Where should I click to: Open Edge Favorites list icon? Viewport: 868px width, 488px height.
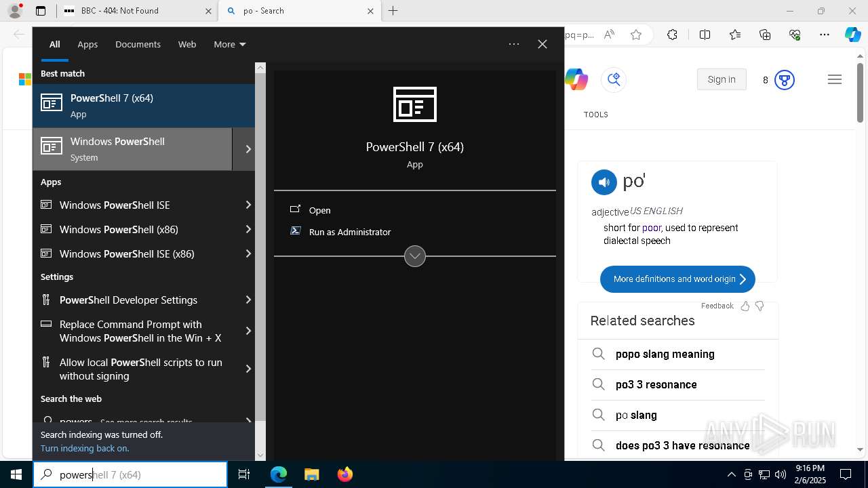coord(735,35)
